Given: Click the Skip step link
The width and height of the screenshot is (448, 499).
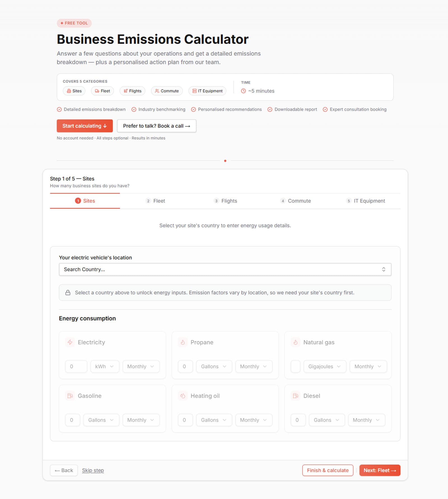Looking at the screenshot, I should tap(93, 470).
